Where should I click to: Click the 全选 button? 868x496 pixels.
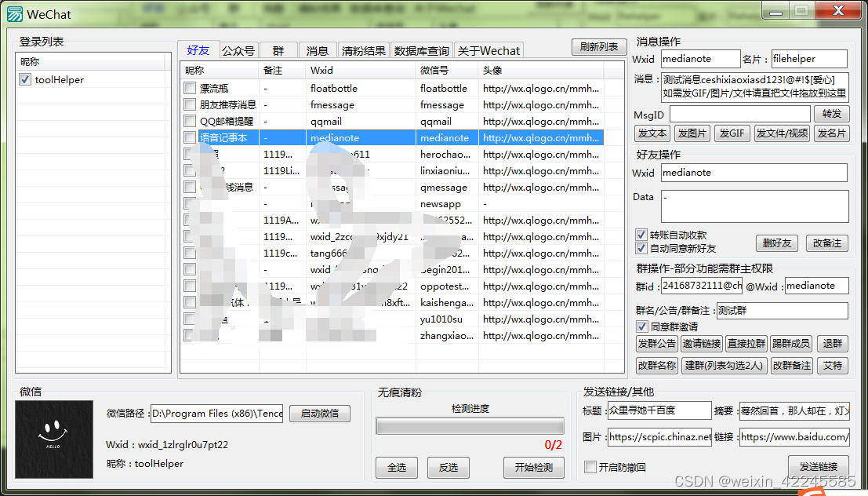point(396,467)
